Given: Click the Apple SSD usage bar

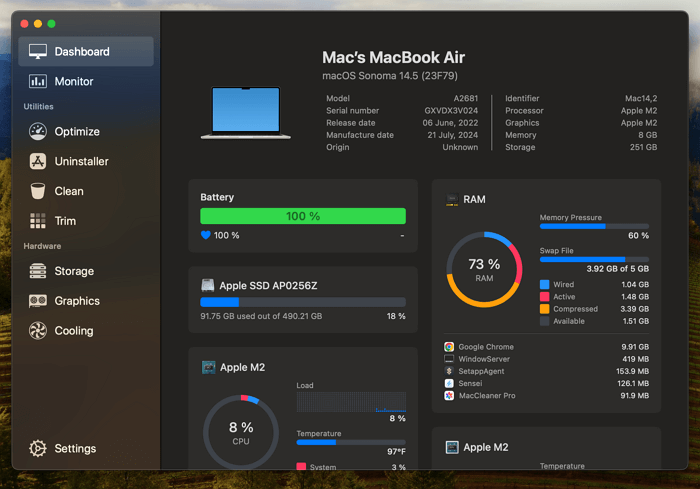Looking at the screenshot, I should coord(303,302).
